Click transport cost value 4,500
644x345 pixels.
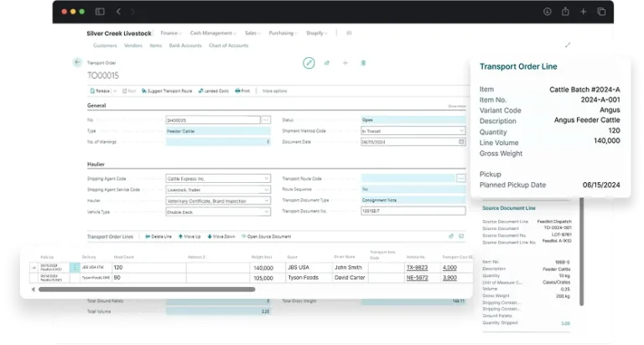coord(449,267)
